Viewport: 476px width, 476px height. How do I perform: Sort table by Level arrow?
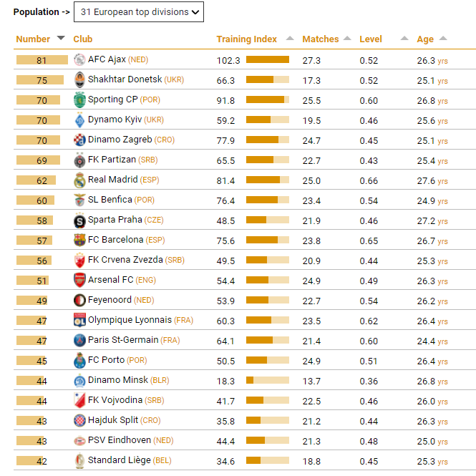[x=404, y=39]
